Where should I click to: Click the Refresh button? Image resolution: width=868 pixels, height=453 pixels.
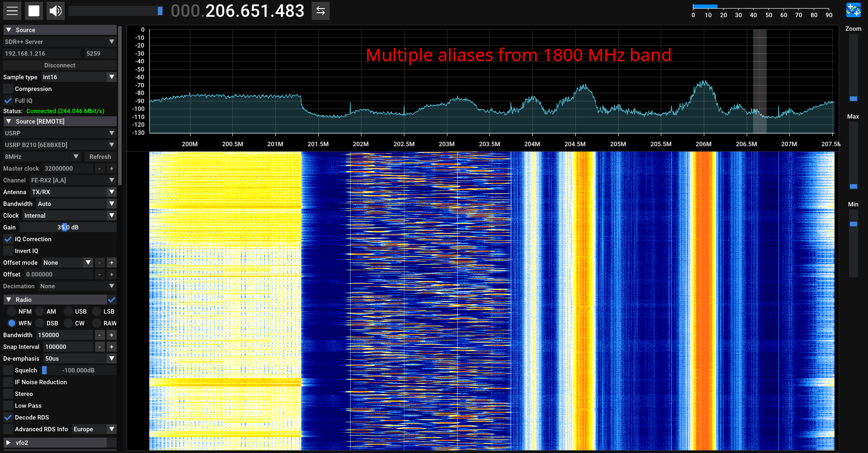[100, 157]
